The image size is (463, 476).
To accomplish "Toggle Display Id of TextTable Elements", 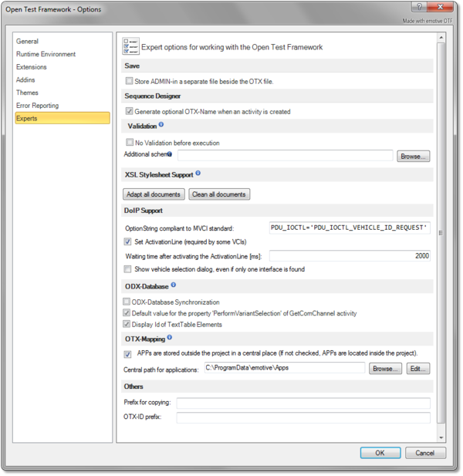I will 127,324.
